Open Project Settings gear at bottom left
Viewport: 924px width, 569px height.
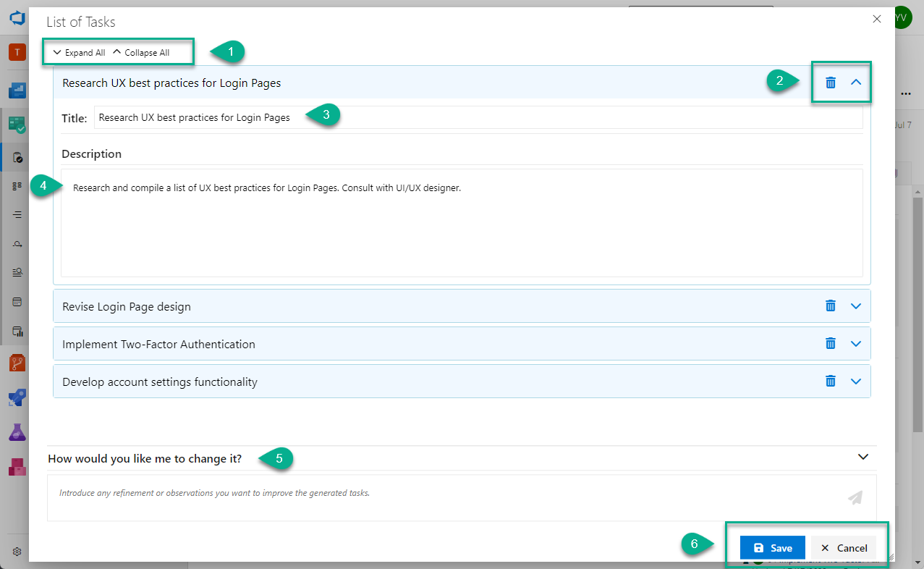click(x=16, y=550)
